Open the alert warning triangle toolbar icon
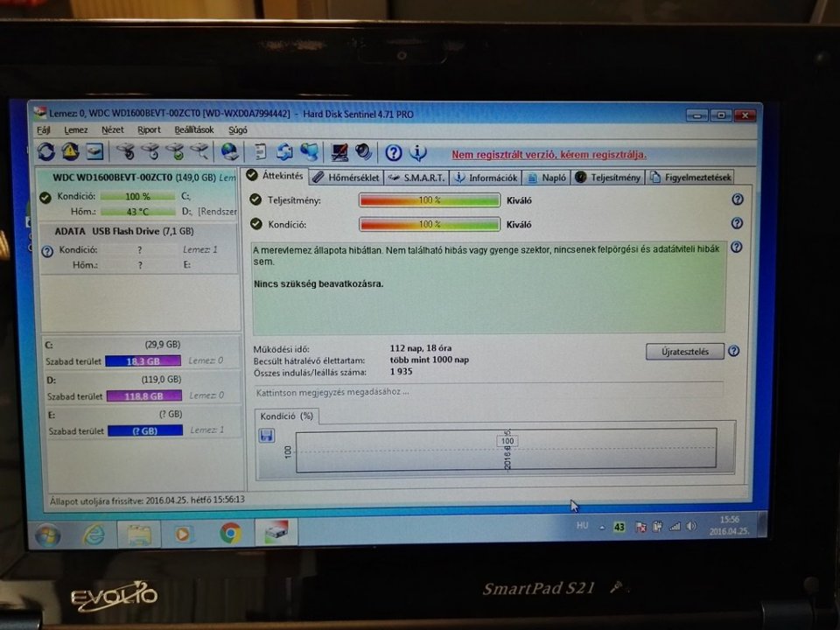Viewport: 840px width, 630px height. pos(70,152)
